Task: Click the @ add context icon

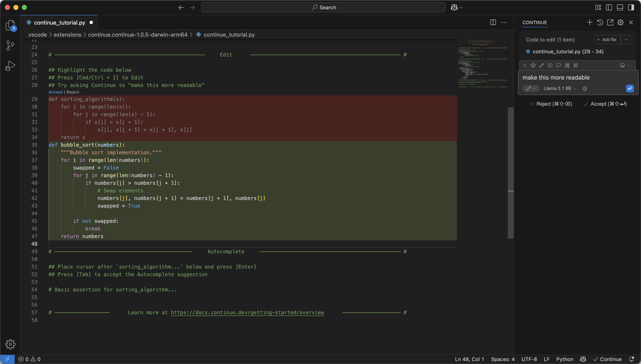Action: (x=585, y=88)
